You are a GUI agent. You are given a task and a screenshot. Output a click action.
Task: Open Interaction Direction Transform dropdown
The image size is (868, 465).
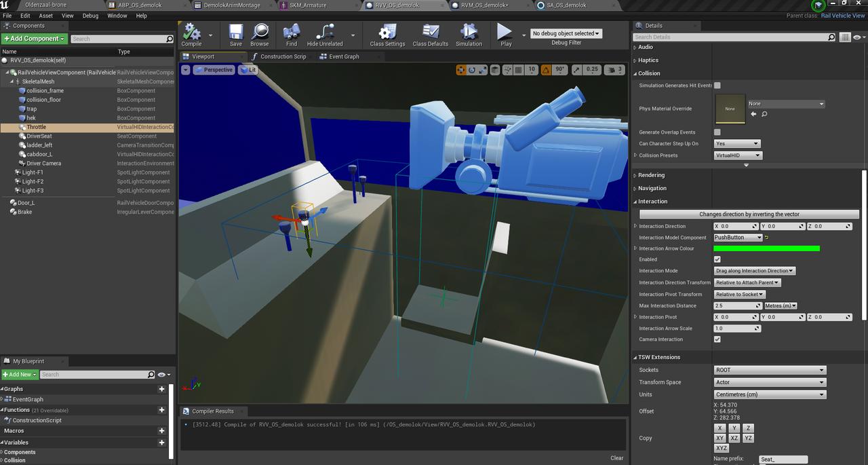747,282
